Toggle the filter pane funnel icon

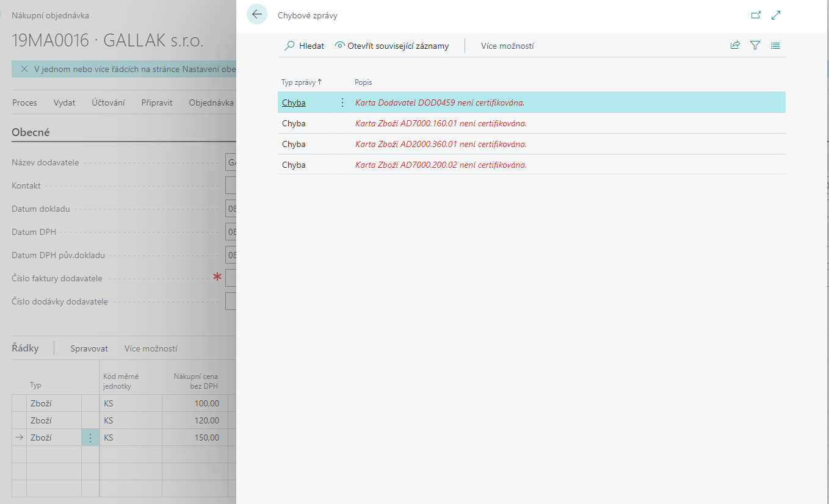tap(755, 45)
